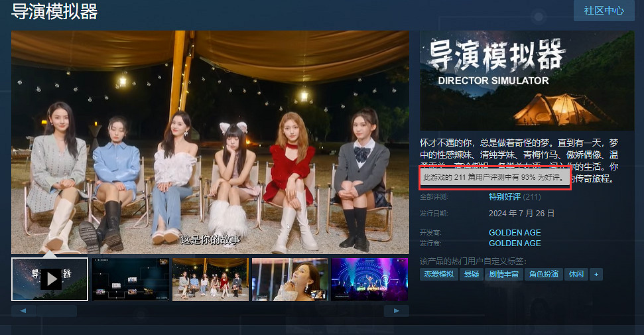644x335 pixels.
Task: Open the 休闲 tag
Action: [575, 274]
